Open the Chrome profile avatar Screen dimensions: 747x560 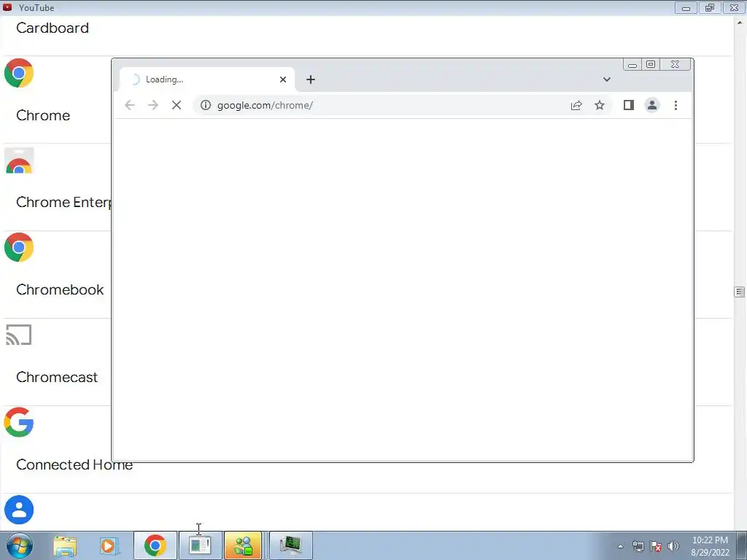652,105
